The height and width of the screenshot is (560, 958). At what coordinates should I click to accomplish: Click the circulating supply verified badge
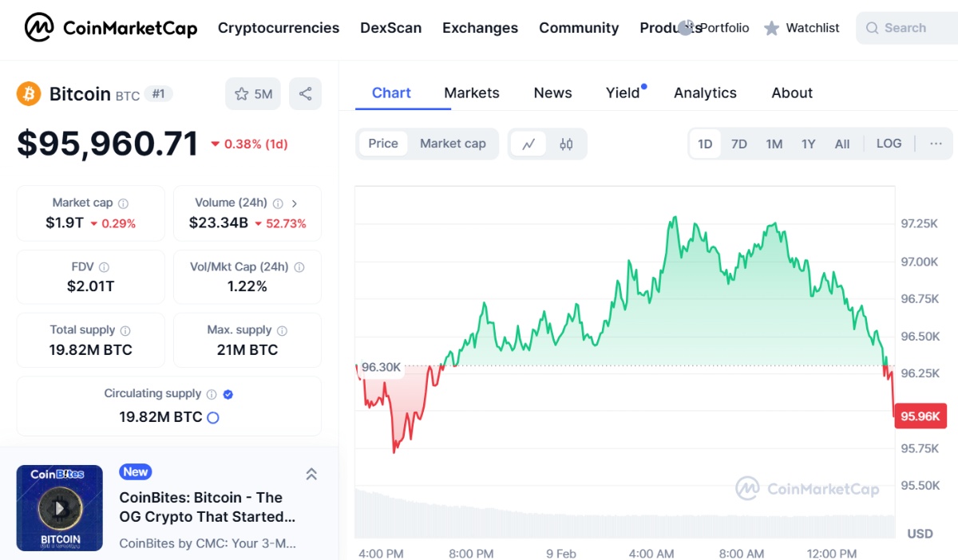(228, 394)
